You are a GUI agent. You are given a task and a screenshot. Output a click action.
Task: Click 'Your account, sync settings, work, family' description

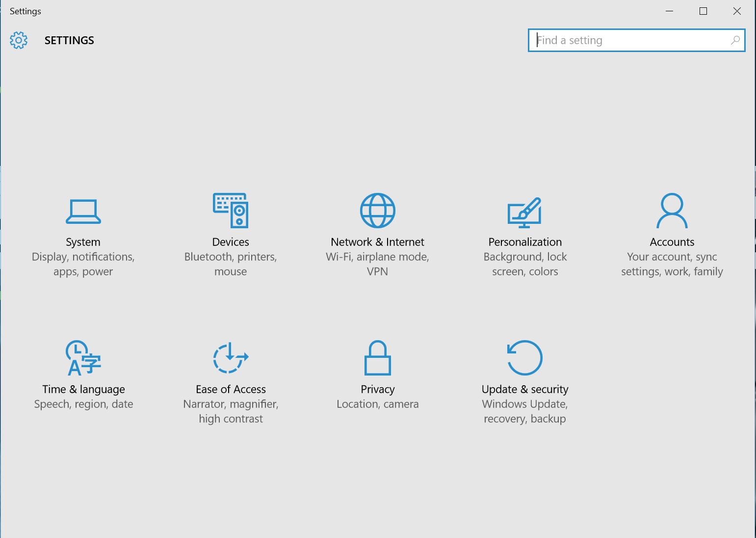672,264
